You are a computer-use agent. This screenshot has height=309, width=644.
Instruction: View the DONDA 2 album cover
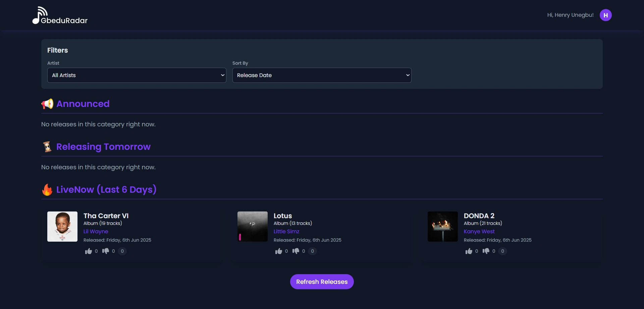click(443, 227)
